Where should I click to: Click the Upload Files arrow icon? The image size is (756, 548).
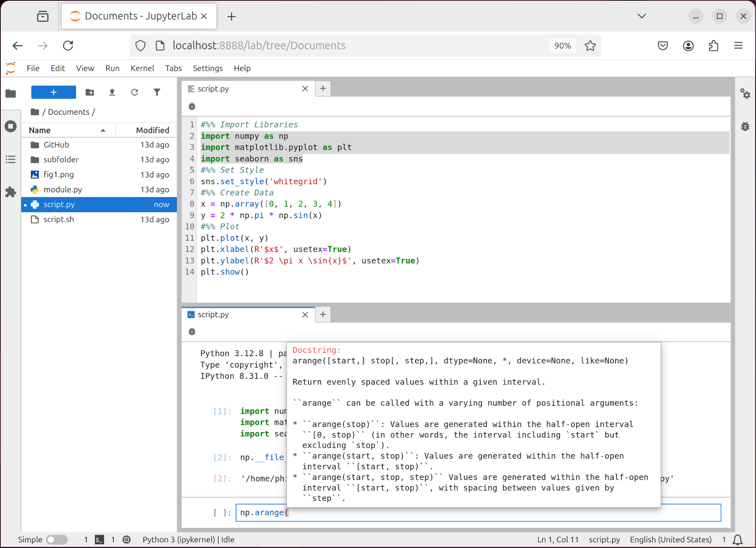[x=112, y=92]
